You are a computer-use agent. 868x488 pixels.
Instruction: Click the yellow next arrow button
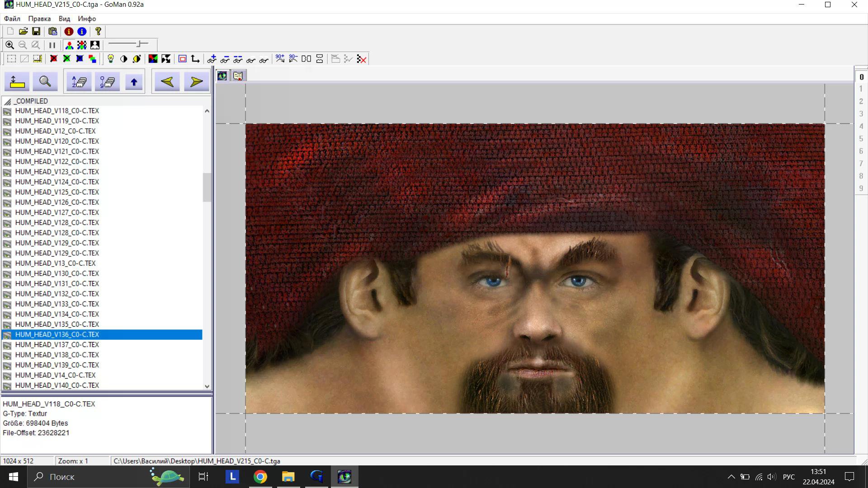tap(196, 82)
